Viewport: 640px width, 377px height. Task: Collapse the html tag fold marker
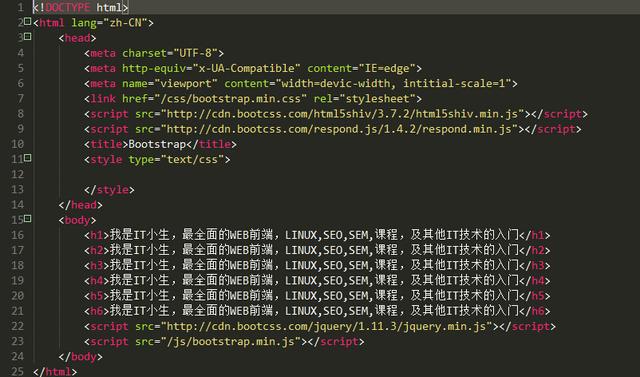click(x=28, y=21)
